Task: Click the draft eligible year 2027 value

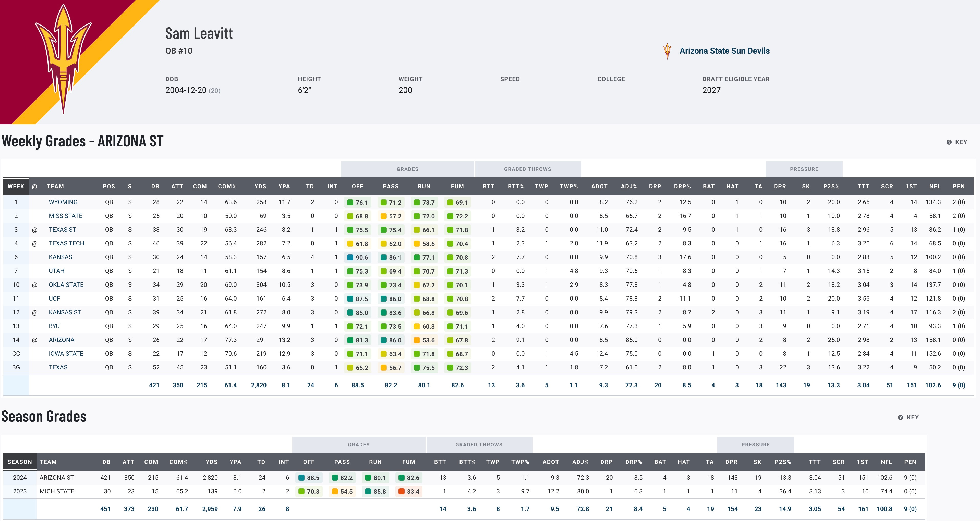Action: coord(711,90)
